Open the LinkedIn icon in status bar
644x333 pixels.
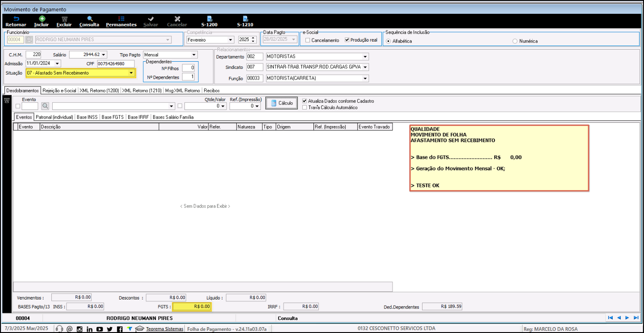click(89, 329)
